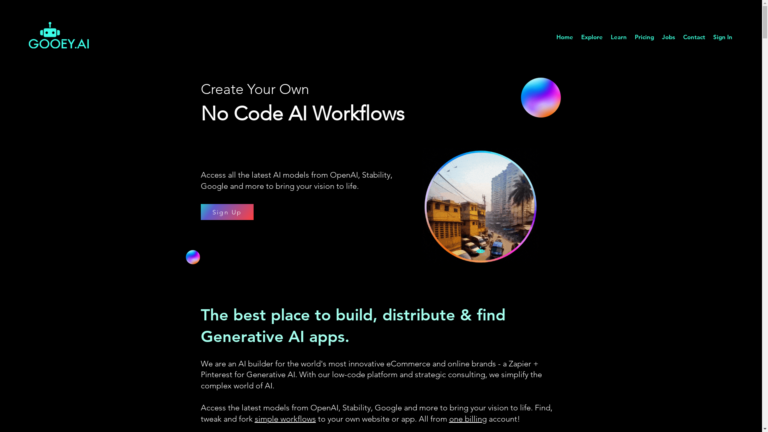Click the "No Code AI Workflows" headline
The image size is (768, 432).
302,114
